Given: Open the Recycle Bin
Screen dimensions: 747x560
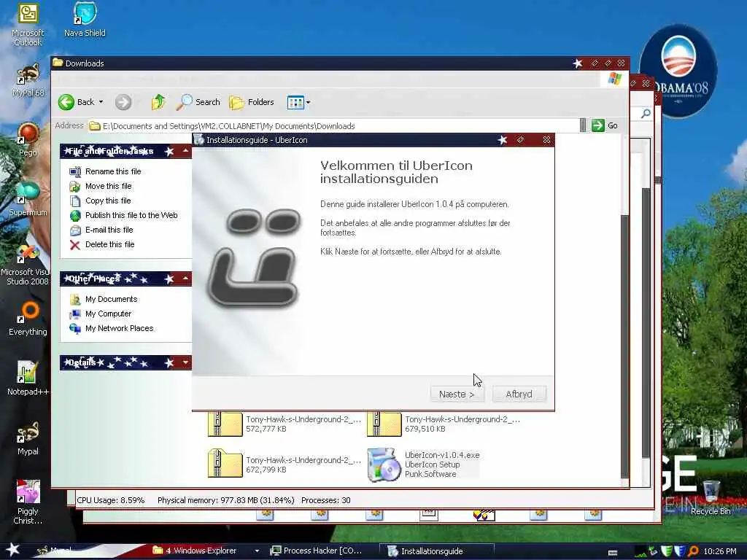Looking at the screenshot, I should point(711,498).
